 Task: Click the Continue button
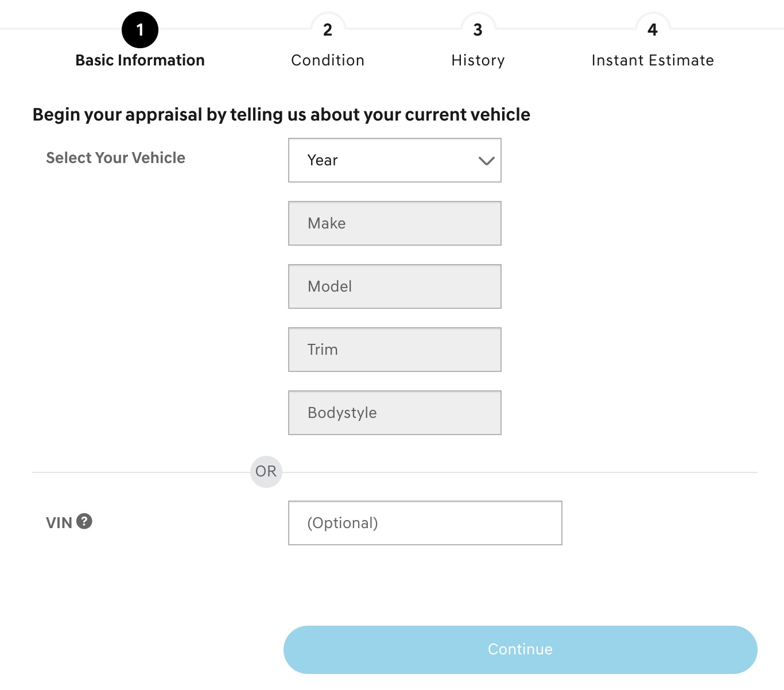click(521, 650)
